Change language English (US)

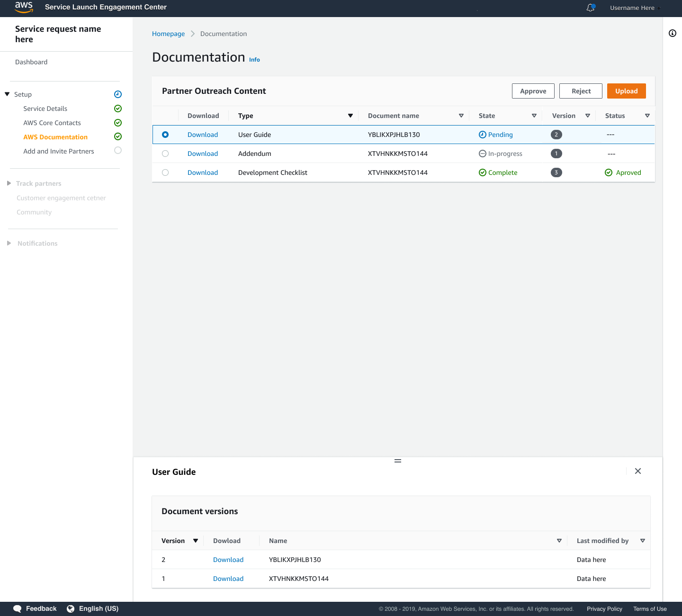[99, 609]
